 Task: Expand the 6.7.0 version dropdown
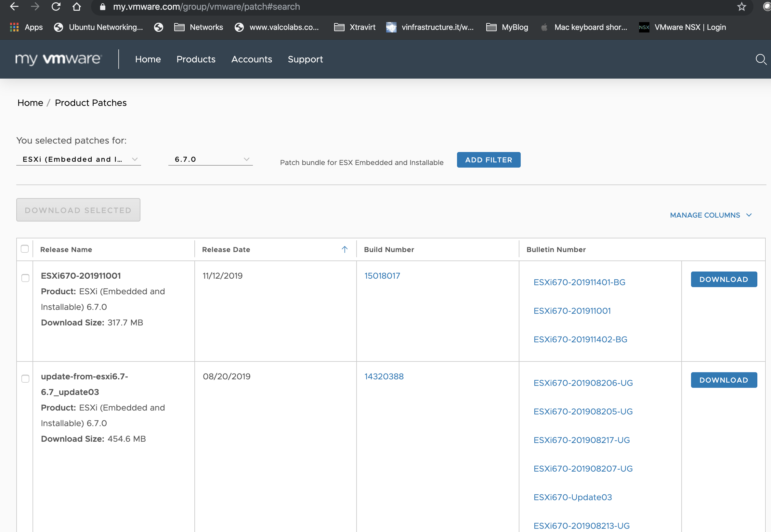tap(210, 159)
